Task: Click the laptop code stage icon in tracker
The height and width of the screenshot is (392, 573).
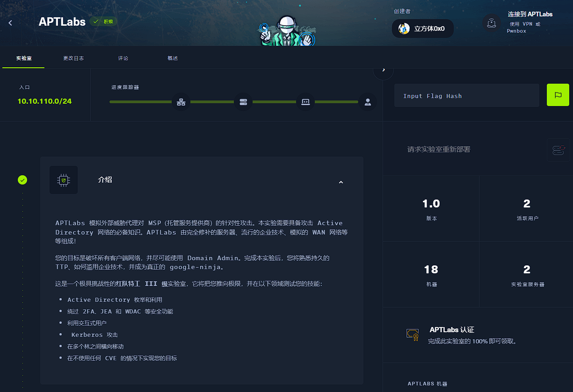Action: pos(305,102)
